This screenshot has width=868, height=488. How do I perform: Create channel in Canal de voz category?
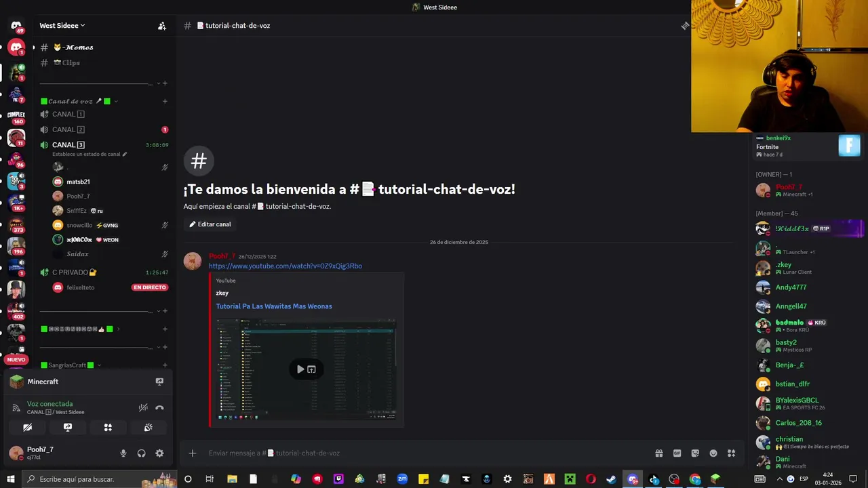pos(165,102)
